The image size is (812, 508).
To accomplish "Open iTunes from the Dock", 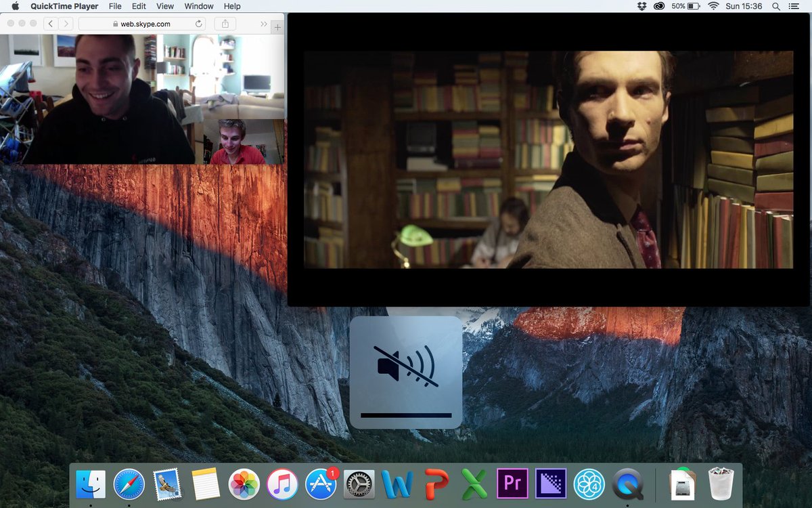I will 282,485.
